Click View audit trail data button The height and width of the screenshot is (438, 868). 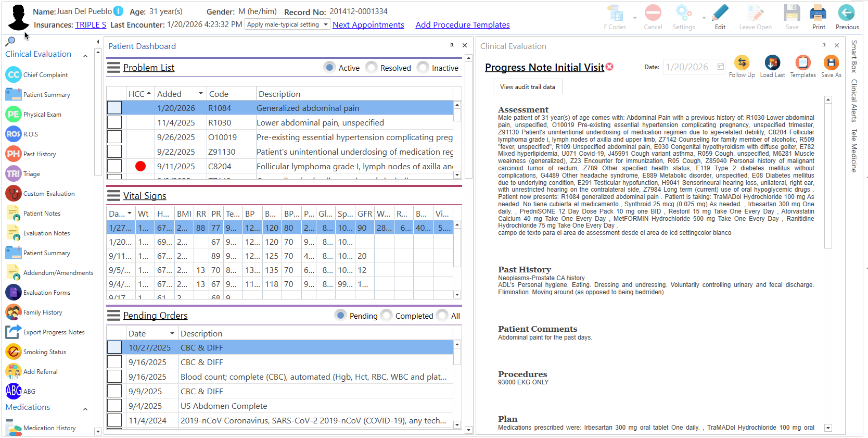tap(528, 87)
